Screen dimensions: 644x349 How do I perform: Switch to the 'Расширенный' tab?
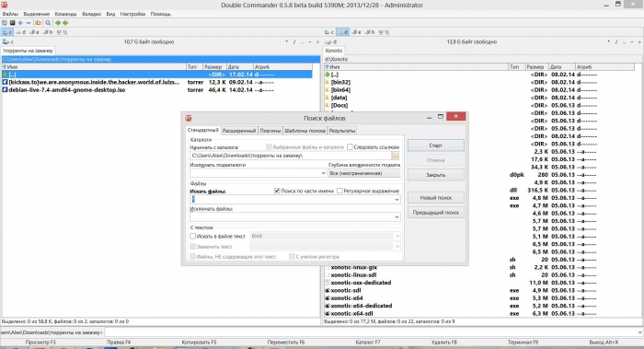tap(239, 131)
